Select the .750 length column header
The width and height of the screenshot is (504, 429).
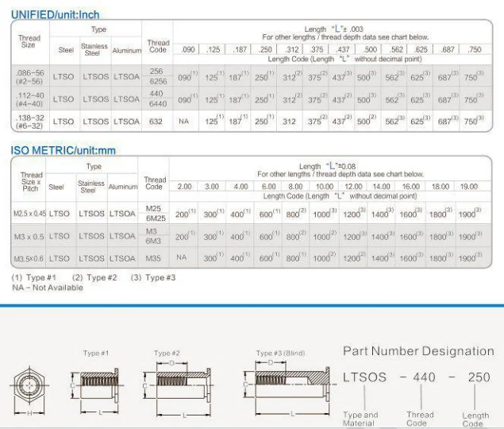(x=474, y=49)
